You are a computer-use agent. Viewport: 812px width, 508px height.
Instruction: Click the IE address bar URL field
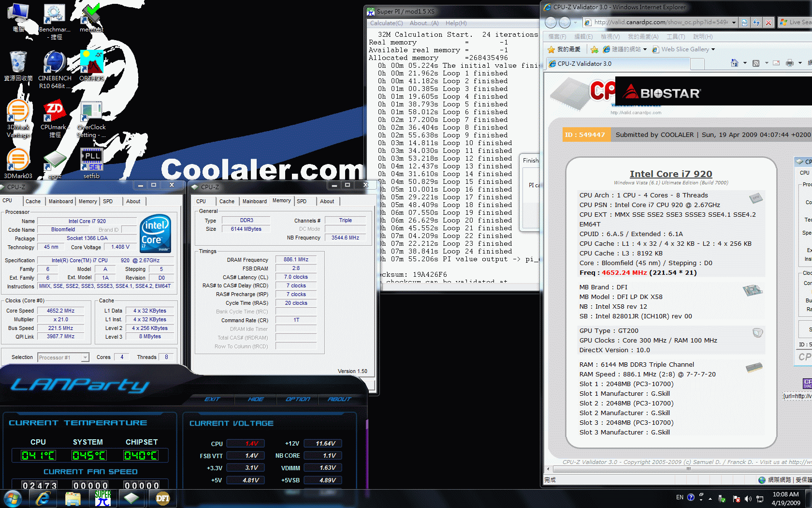tap(656, 22)
